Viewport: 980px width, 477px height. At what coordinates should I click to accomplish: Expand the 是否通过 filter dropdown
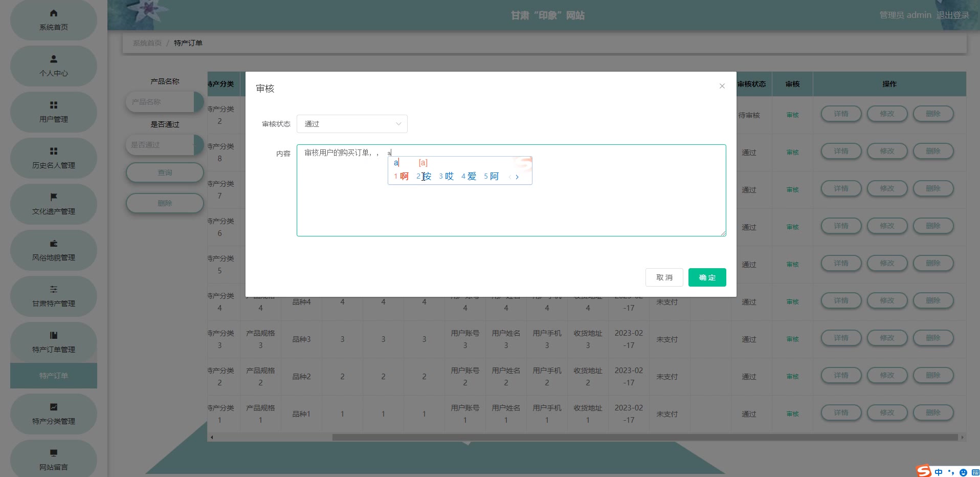click(164, 145)
